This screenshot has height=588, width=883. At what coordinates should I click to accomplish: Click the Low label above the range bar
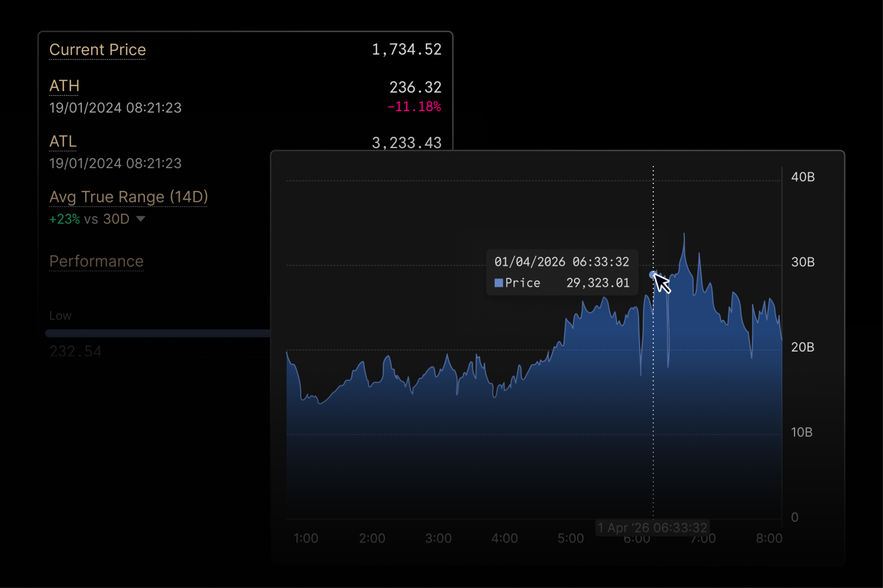pyautogui.click(x=60, y=316)
